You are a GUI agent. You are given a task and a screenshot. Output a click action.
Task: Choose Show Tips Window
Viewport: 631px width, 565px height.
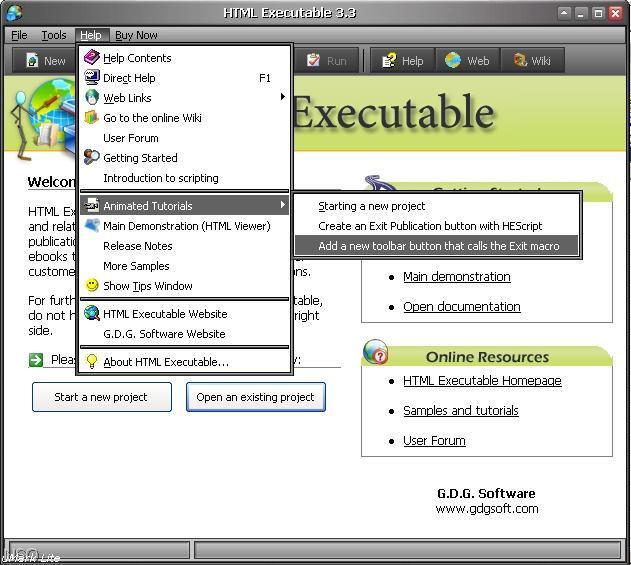point(184,286)
